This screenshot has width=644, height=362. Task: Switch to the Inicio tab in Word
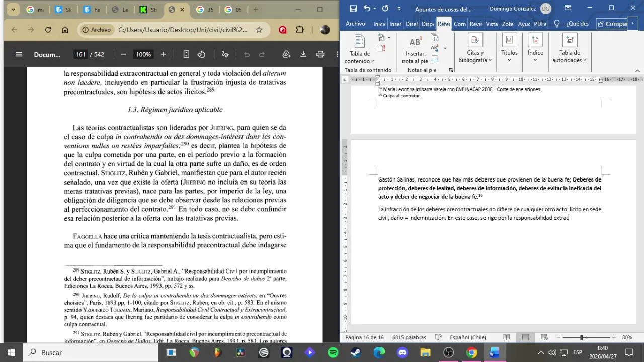tap(379, 24)
